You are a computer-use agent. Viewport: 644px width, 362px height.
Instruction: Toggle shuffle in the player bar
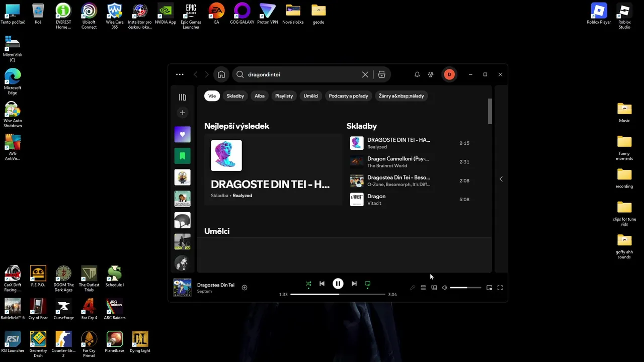tap(308, 284)
